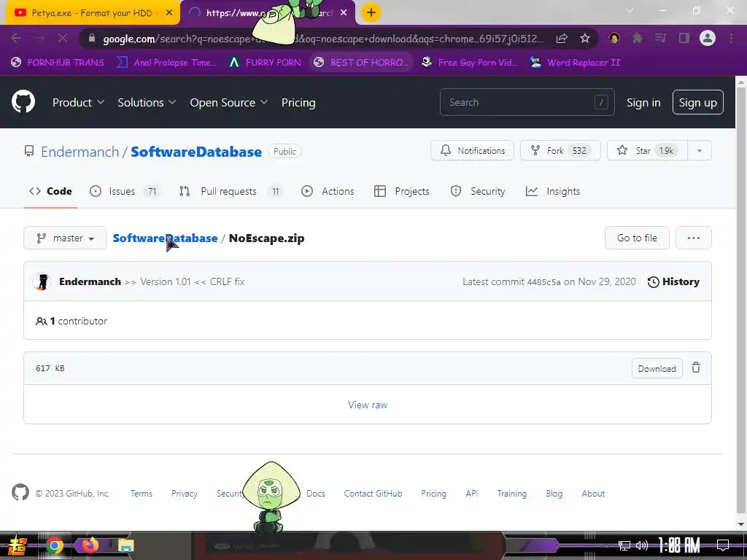Image resolution: width=747 pixels, height=560 pixels.
Task: View file History
Action: click(673, 282)
